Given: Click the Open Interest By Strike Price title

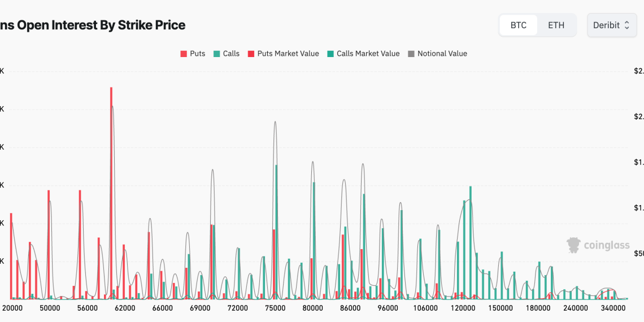Looking at the screenshot, I should pos(93,25).
